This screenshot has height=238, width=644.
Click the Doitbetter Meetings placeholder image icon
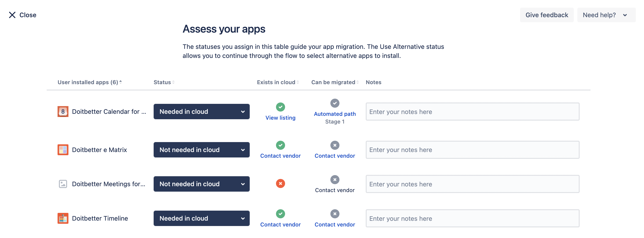coord(63,184)
